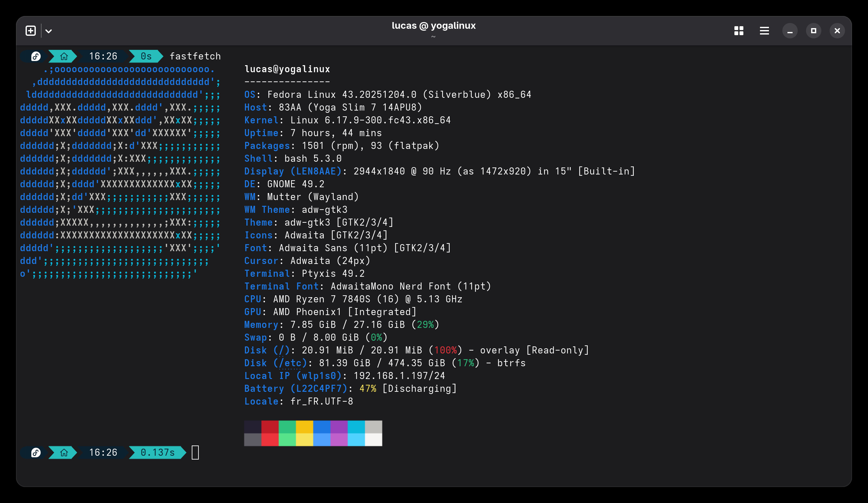Screen dimensions: 868x503
Task: Click the dark cyan color swatch
Action: click(x=356, y=427)
